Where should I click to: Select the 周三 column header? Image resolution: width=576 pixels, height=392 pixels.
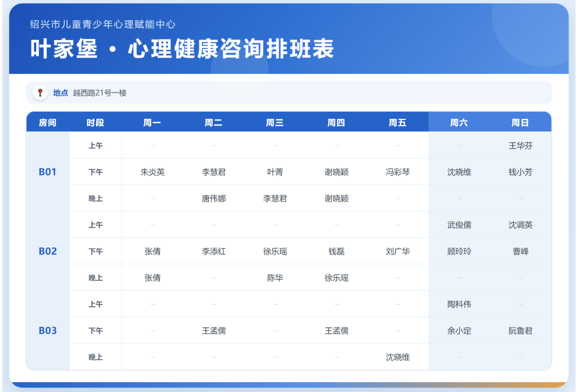(275, 123)
